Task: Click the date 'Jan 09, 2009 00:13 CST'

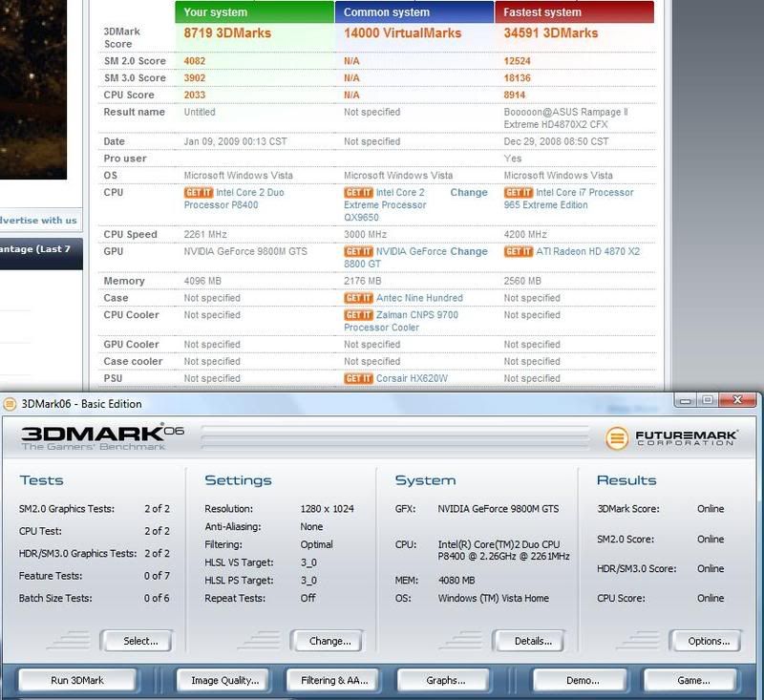Action: 235,141
